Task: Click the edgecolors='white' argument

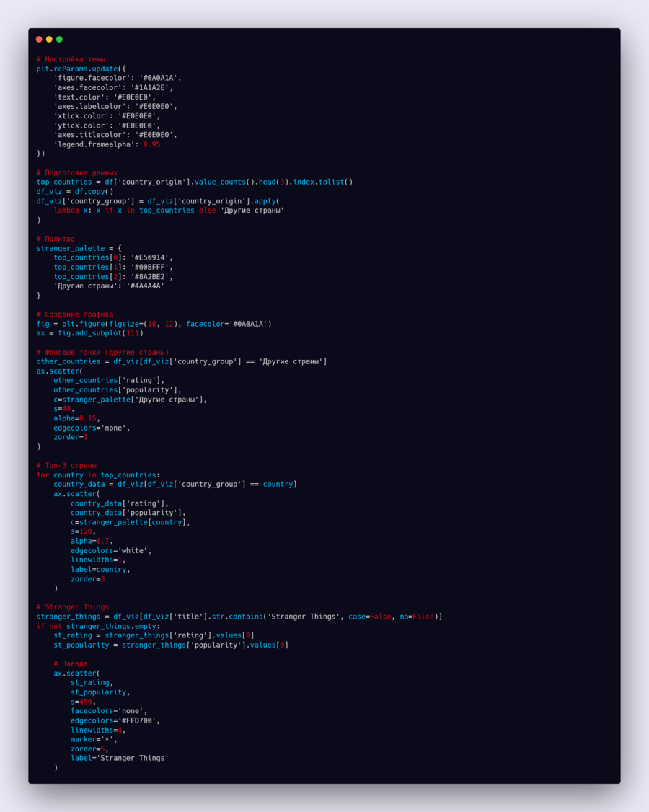Action: 111,550
